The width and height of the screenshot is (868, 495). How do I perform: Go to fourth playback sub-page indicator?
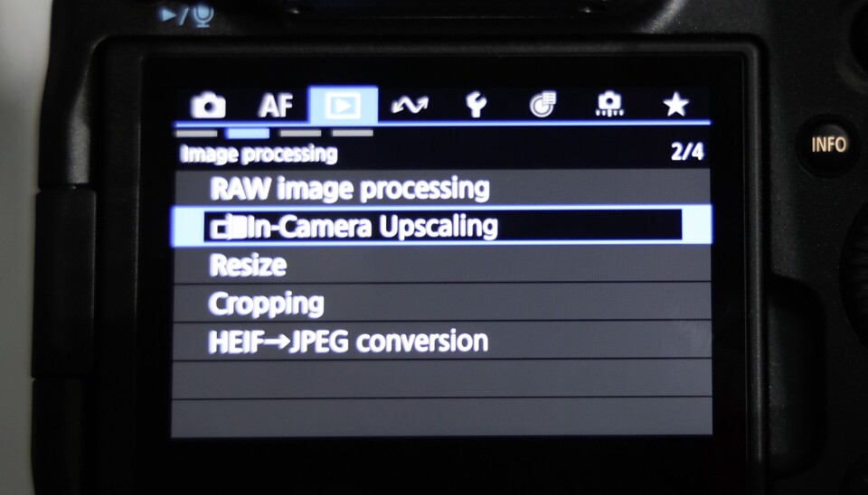(353, 134)
